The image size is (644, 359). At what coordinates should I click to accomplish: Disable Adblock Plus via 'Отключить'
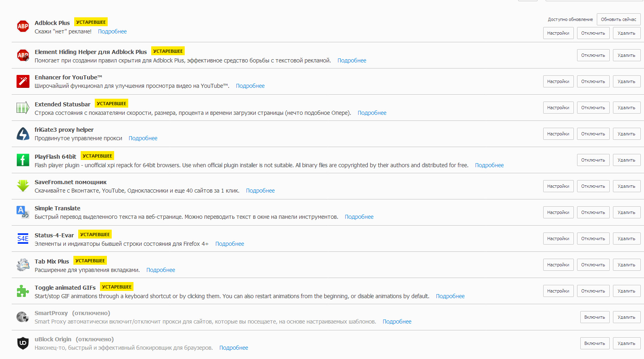tap(593, 33)
